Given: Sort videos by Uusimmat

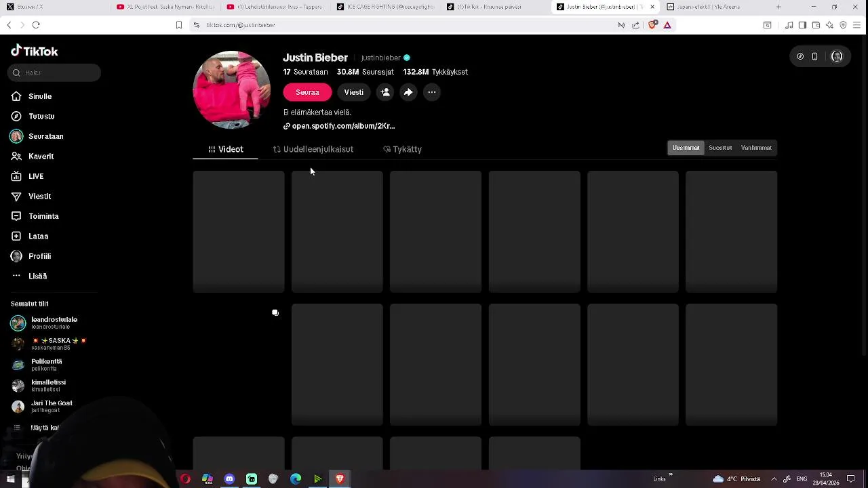Looking at the screenshot, I should click(686, 148).
